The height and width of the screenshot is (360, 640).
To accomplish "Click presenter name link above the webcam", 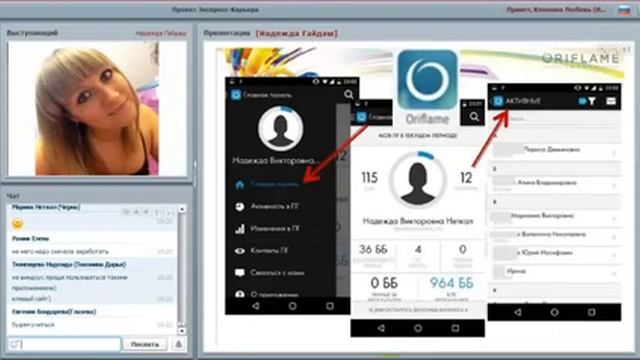I will click(x=161, y=33).
